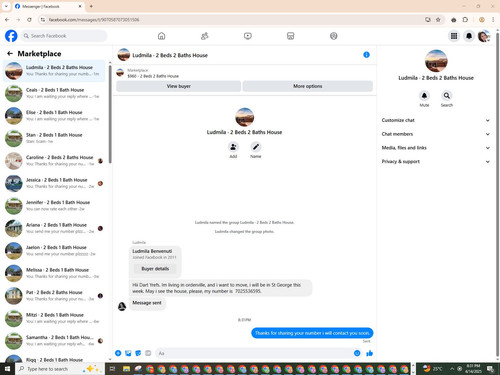Open the Melissa - 2 Beds 1 Bath House chat
This screenshot has height=375, width=500.
[x=54, y=273]
